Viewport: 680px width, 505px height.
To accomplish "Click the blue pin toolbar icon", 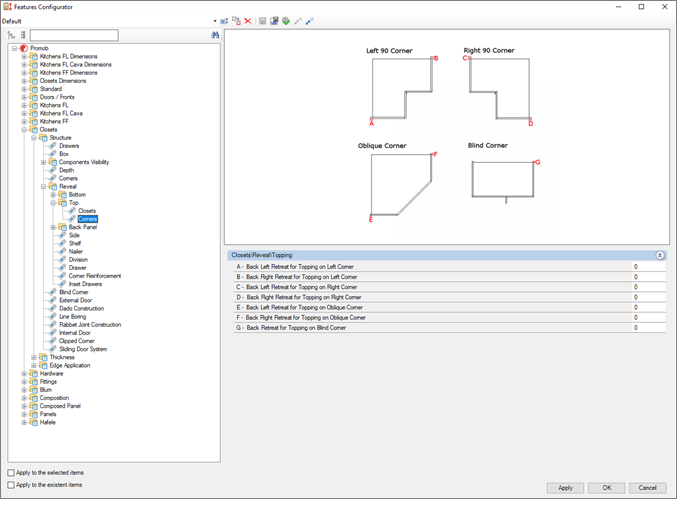I will [x=310, y=21].
